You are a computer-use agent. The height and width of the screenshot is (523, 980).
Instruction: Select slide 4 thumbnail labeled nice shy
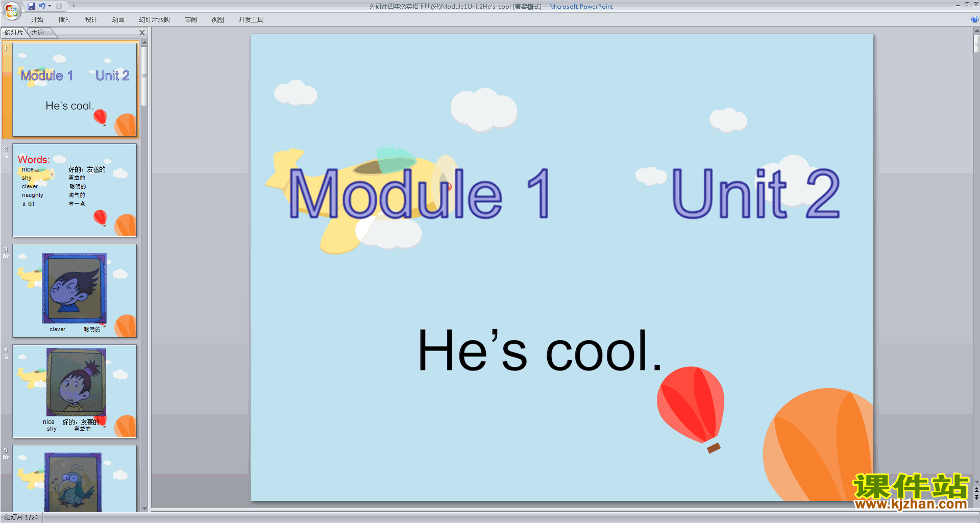coord(75,391)
